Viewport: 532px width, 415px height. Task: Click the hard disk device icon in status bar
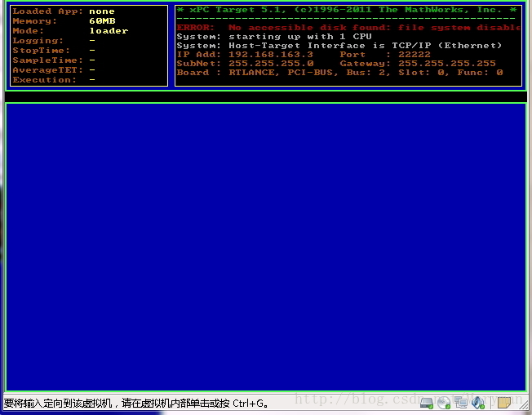[x=427, y=403]
